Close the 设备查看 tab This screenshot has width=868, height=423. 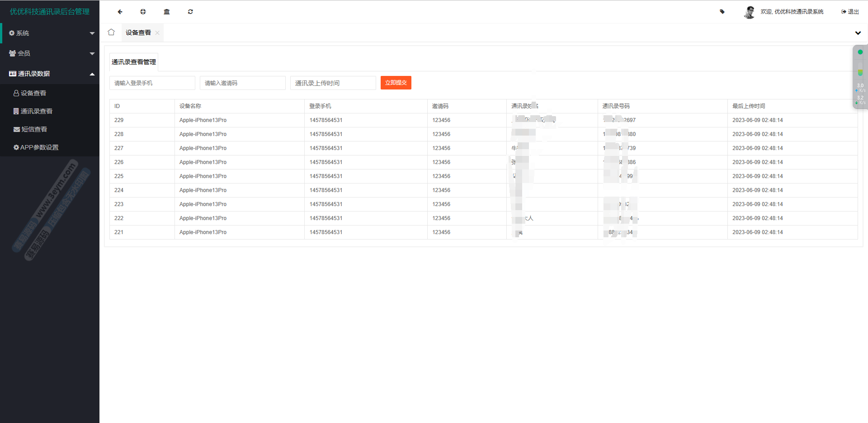(x=157, y=33)
